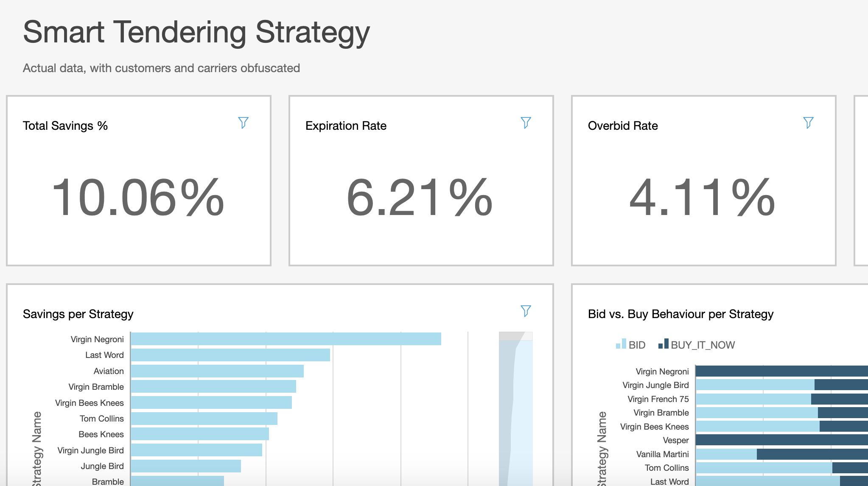Image resolution: width=868 pixels, height=486 pixels.
Task: Select the Bramble savings bar
Action: [177, 481]
